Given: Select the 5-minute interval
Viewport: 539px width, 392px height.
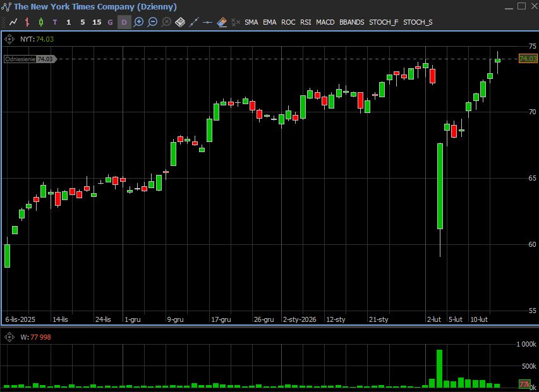Looking at the screenshot, I should click(83, 22).
